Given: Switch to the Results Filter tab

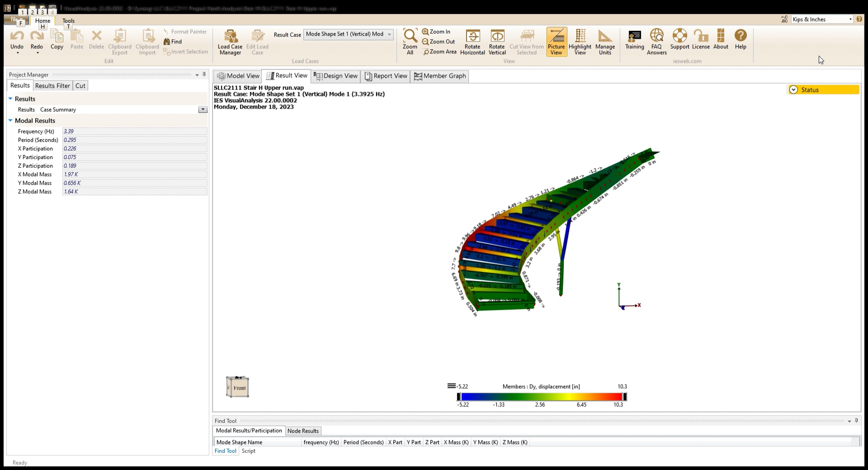Looking at the screenshot, I should tap(52, 86).
